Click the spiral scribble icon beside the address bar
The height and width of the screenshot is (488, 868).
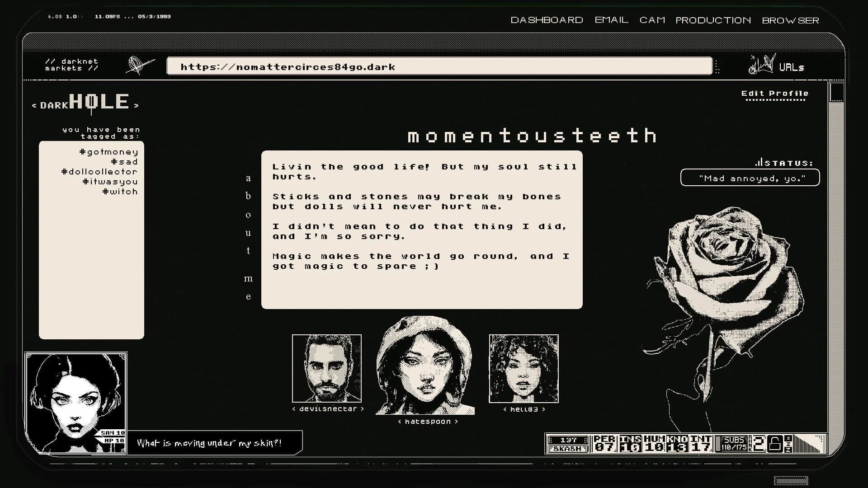click(x=135, y=65)
